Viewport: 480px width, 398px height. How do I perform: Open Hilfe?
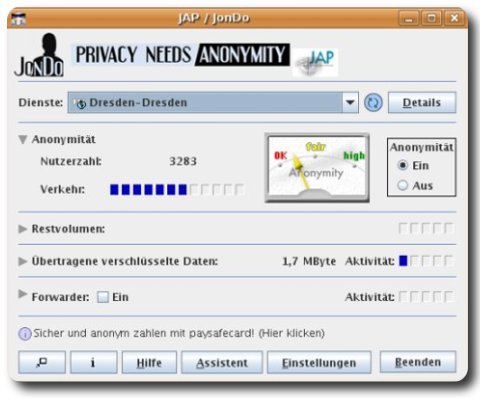pos(149,362)
